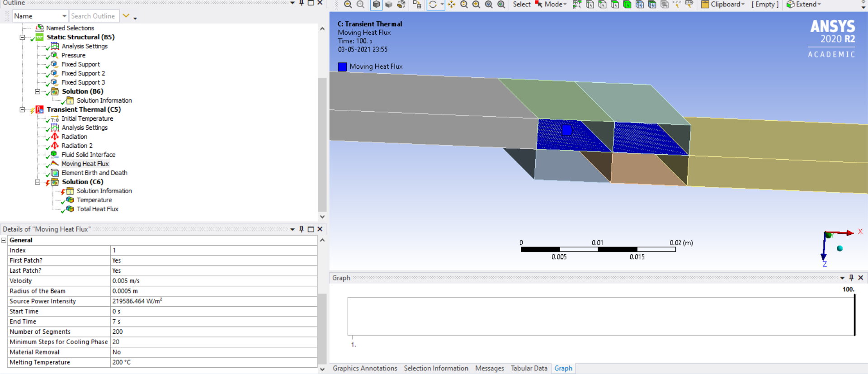Choose the Vertex selection filter icon
This screenshot has width=868, height=374.
(x=590, y=5)
